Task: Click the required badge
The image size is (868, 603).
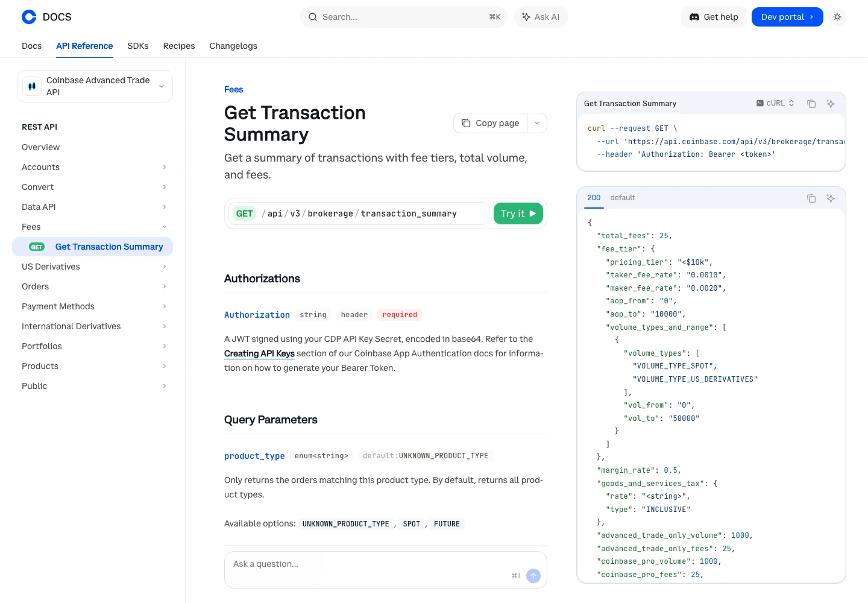Action: pos(400,315)
